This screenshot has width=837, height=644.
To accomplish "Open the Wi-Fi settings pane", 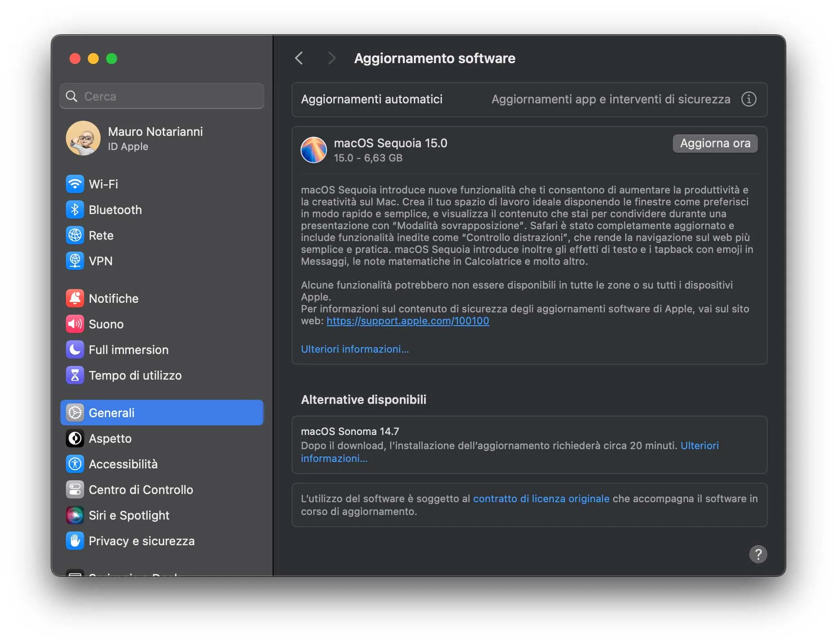I will [162, 184].
